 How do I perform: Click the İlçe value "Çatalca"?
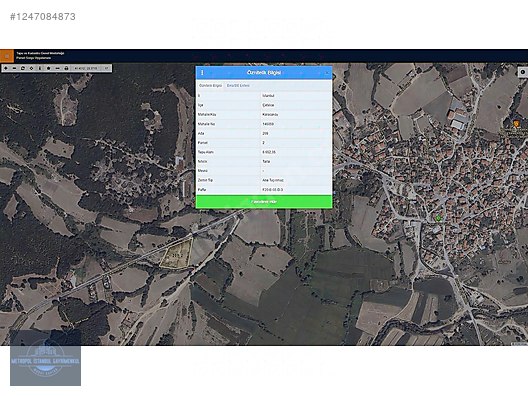pos(268,105)
